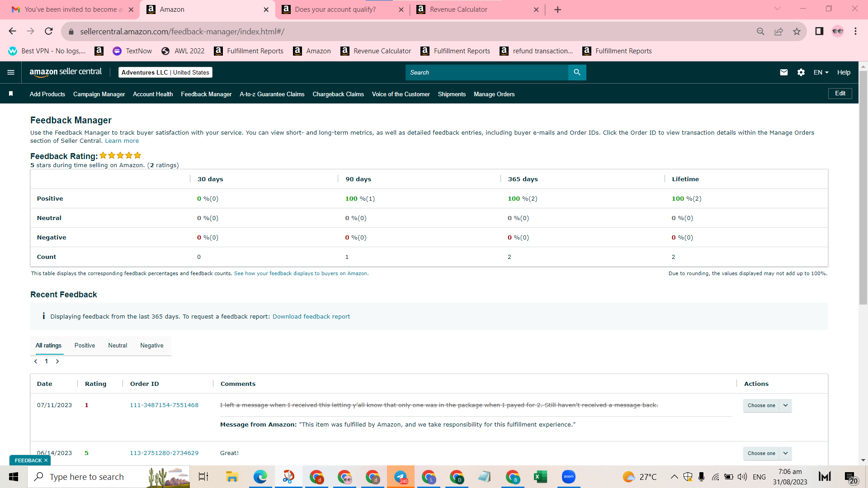Close the Revenue Calculator tab
868x488 pixels.
(536, 9)
